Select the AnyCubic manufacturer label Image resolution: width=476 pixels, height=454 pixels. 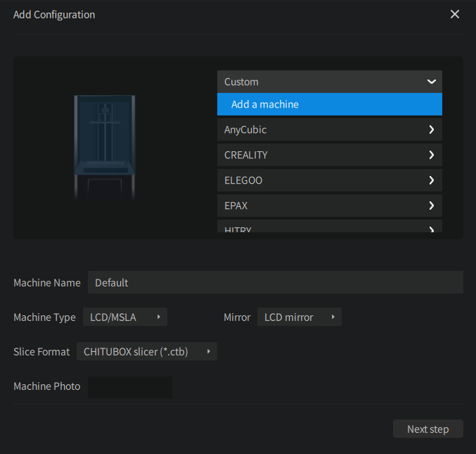pos(245,130)
